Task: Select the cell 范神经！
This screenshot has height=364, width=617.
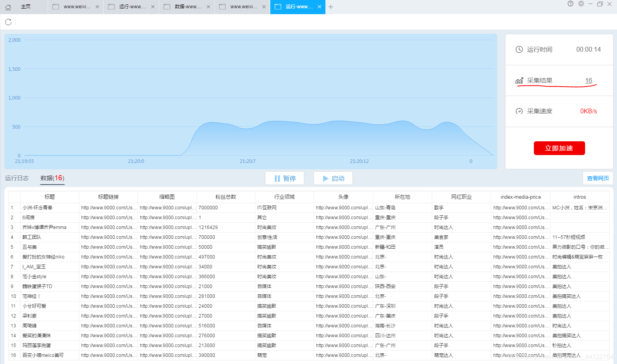Action: coord(50,296)
